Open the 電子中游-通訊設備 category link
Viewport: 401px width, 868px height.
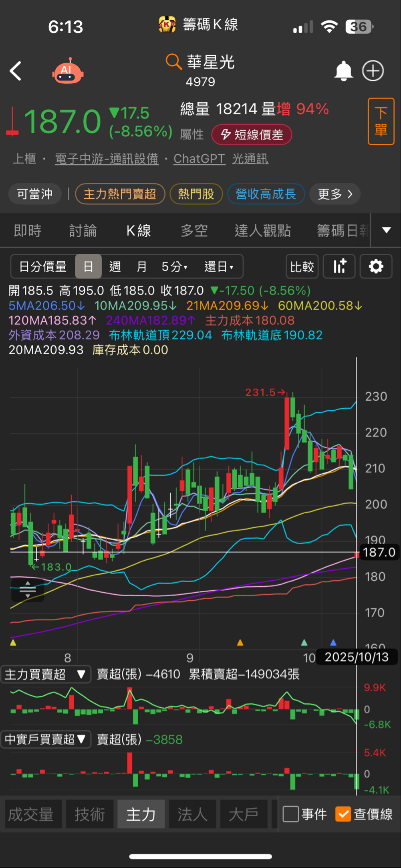107,159
